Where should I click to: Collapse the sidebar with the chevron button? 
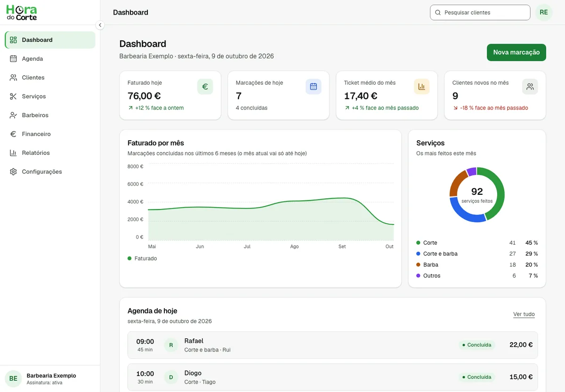coord(100,25)
